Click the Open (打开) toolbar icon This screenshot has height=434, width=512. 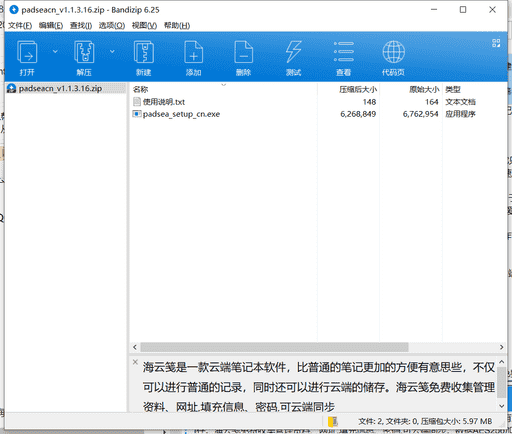27,52
